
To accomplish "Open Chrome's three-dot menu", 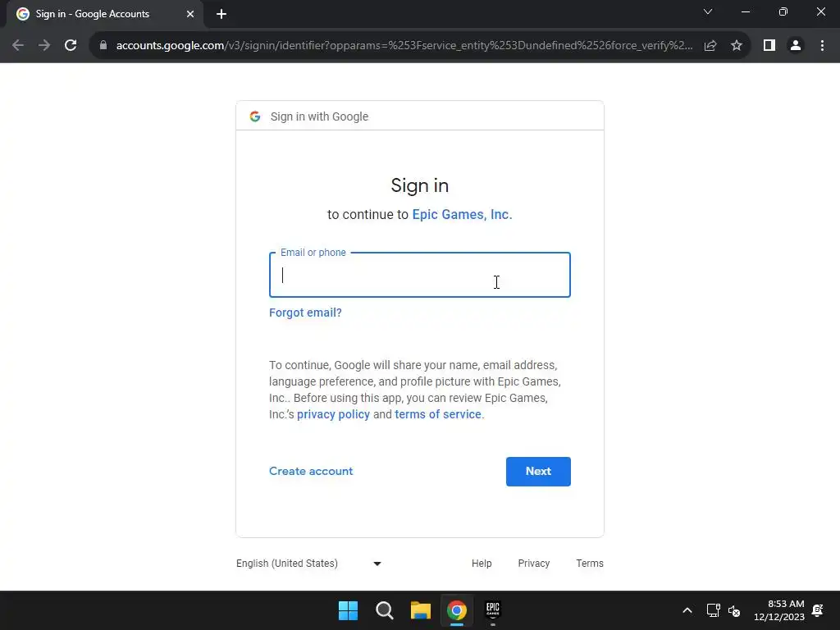I will coord(822,46).
